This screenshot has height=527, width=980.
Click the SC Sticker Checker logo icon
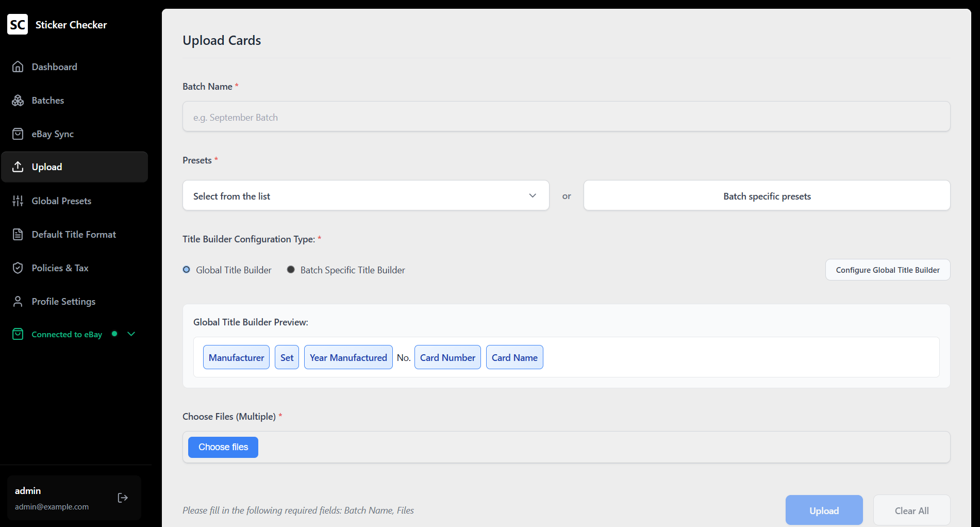coord(18,24)
